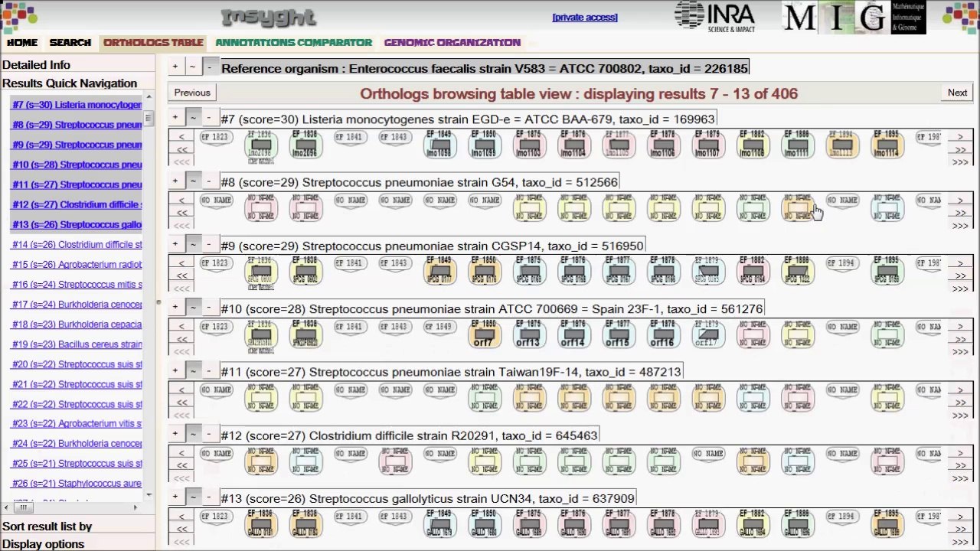Move #10 track one step left
Screen dimensions: 980x551
[x=181, y=327]
